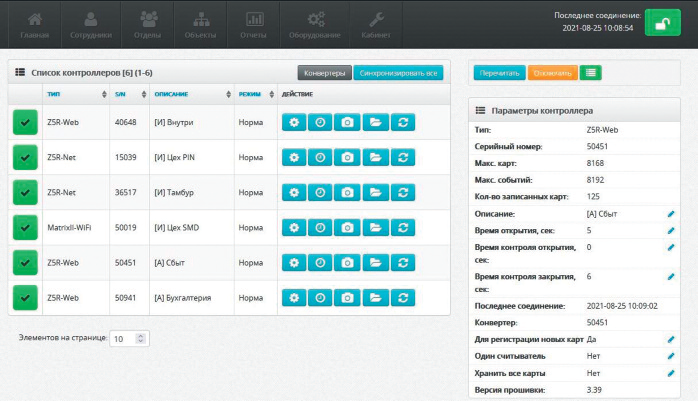Image resolution: width=698 pixels, height=401 pixels.
Task: Click green list icon button beside Отключить
Action: click(591, 73)
